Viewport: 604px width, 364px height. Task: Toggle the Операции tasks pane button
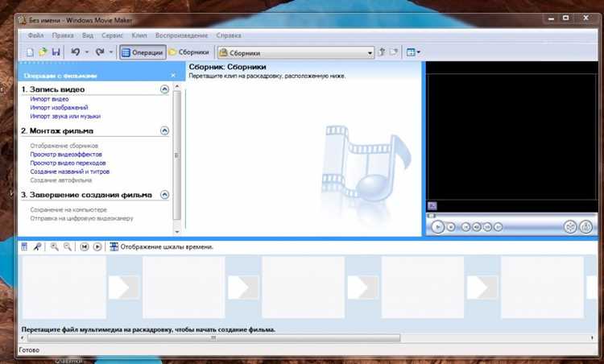[x=142, y=52]
